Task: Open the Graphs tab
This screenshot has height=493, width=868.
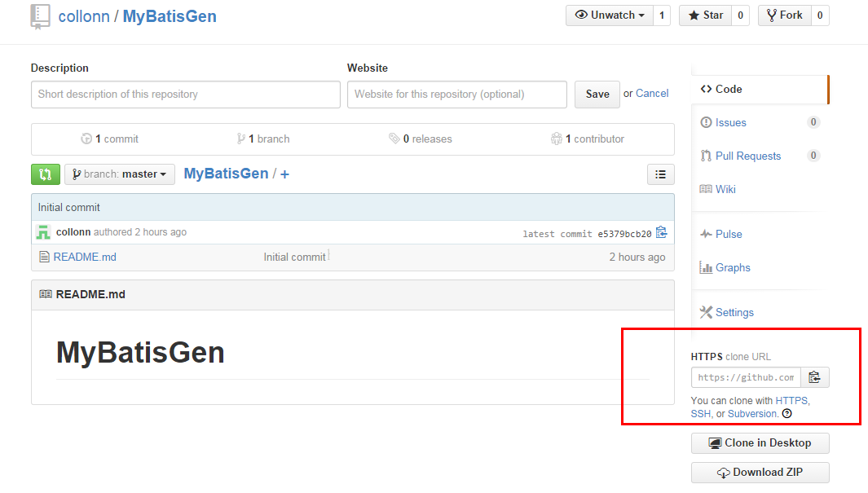Action: (x=733, y=268)
